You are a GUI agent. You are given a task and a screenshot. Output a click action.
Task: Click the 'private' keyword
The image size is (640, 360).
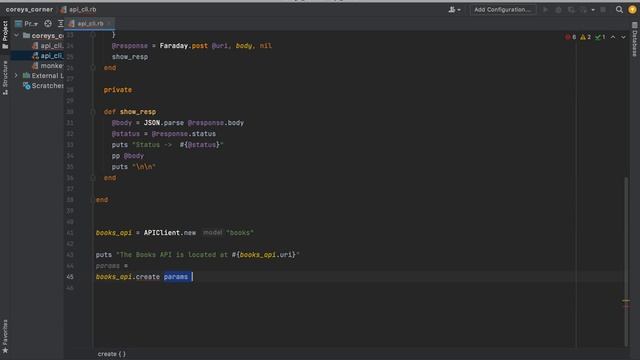coord(118,90)
